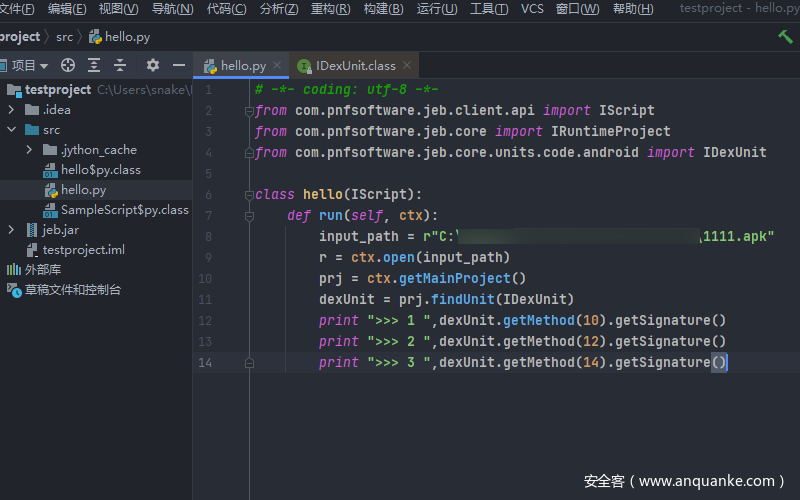Screen dimensions: 800x500
Task: Open the 项目 view dropdown
Action: 30,65
